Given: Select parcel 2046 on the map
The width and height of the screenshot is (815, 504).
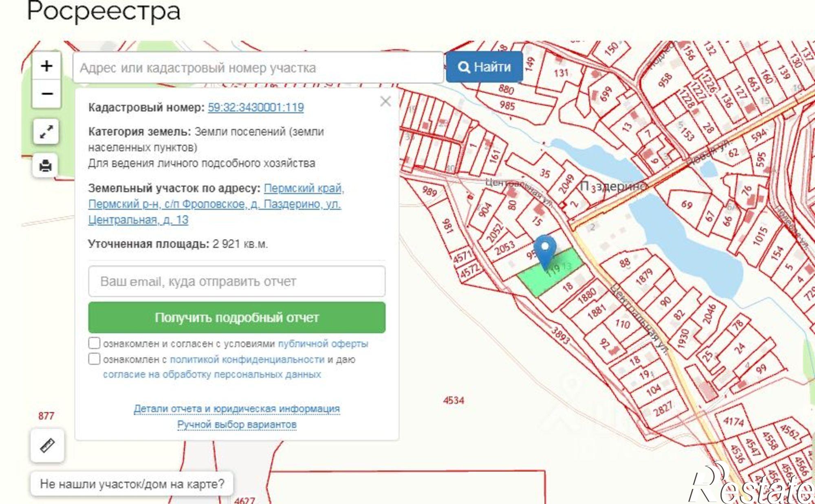Looking at the screenshot, I should pos(709,313).
